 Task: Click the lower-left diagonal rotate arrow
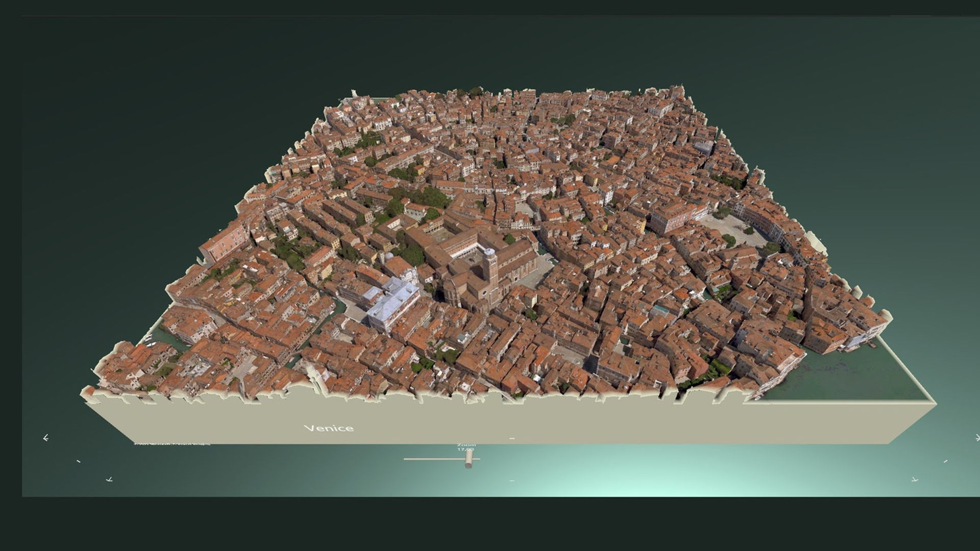pyautogui.click(x=109, y=479)
